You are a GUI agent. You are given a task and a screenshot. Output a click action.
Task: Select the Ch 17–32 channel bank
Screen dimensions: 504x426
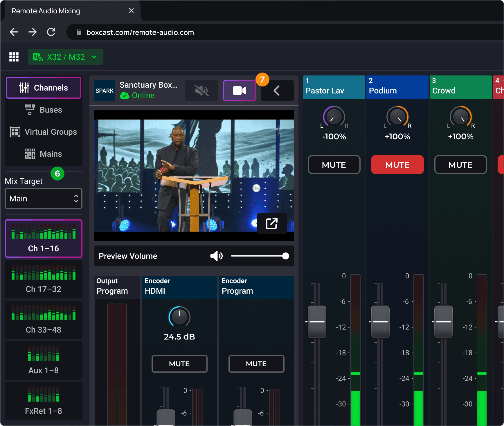click(x=44, y=279)
